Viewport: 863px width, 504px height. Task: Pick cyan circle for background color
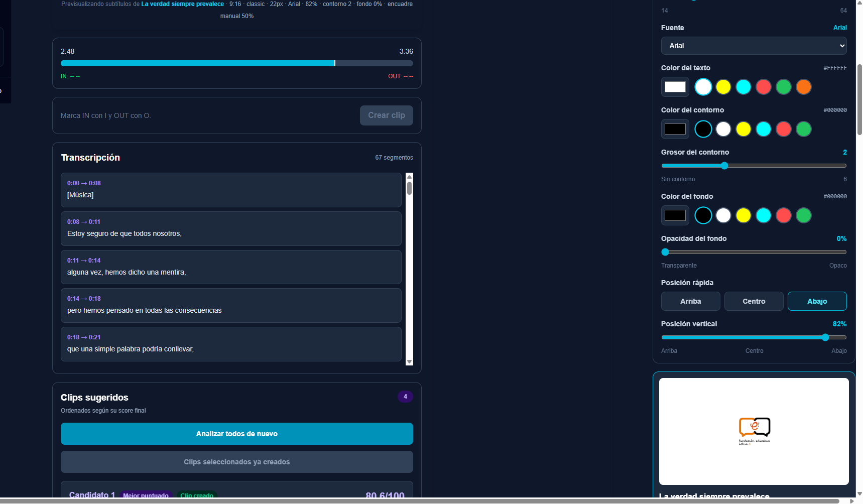click(764, 215)
